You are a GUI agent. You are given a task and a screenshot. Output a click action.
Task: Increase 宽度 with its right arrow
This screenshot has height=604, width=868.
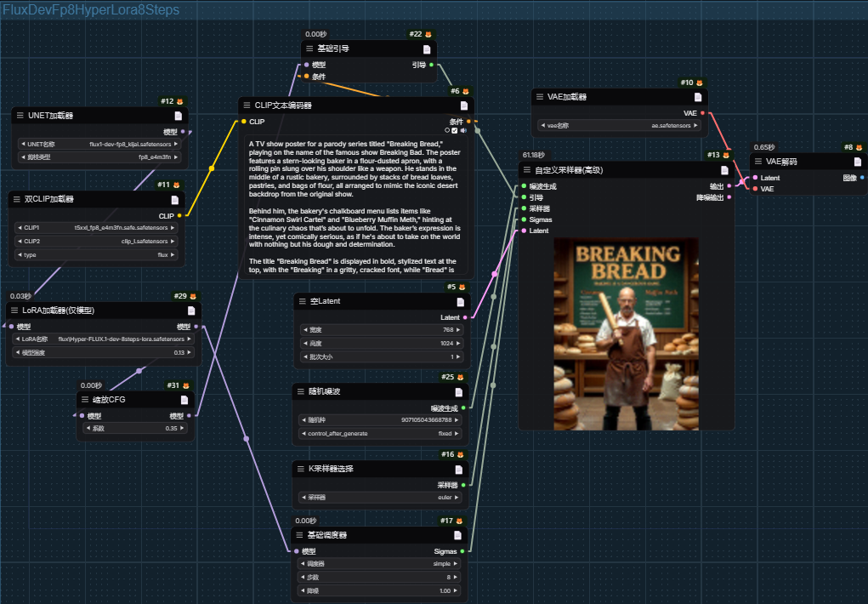(457, 330)
